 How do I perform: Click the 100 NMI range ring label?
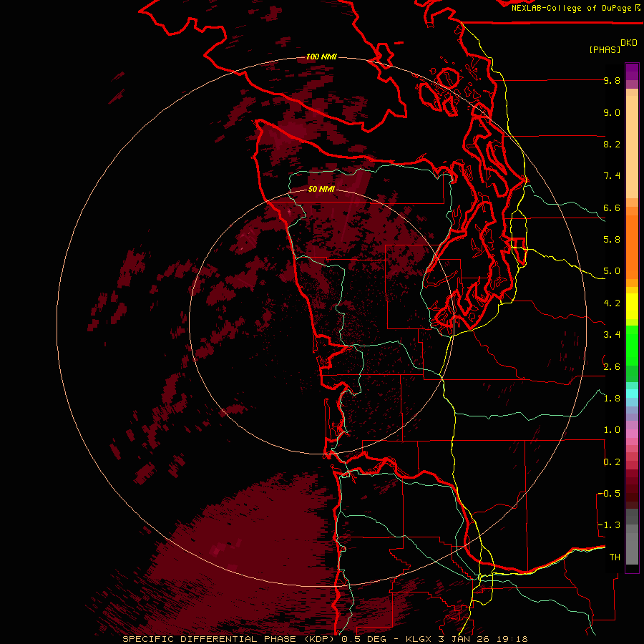321,57
